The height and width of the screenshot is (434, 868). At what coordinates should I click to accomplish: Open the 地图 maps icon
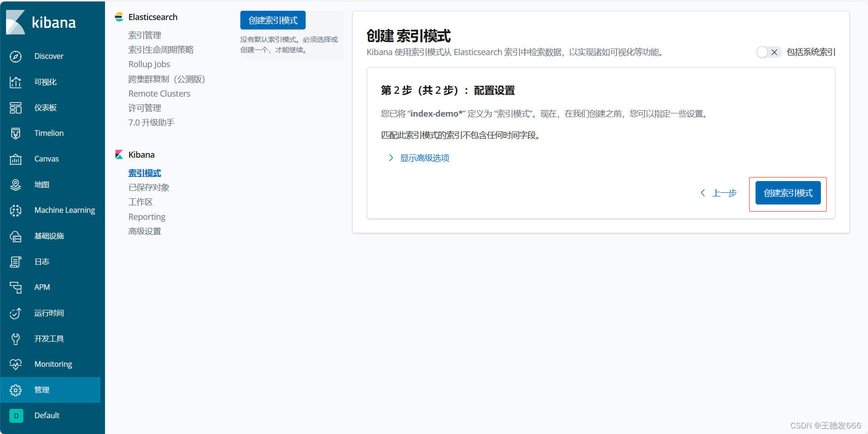pos(15,185)
